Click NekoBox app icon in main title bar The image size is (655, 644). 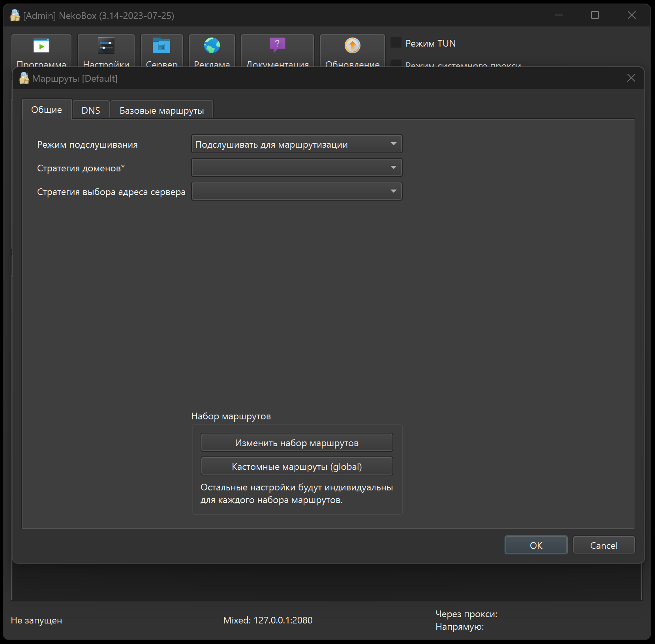15,16
